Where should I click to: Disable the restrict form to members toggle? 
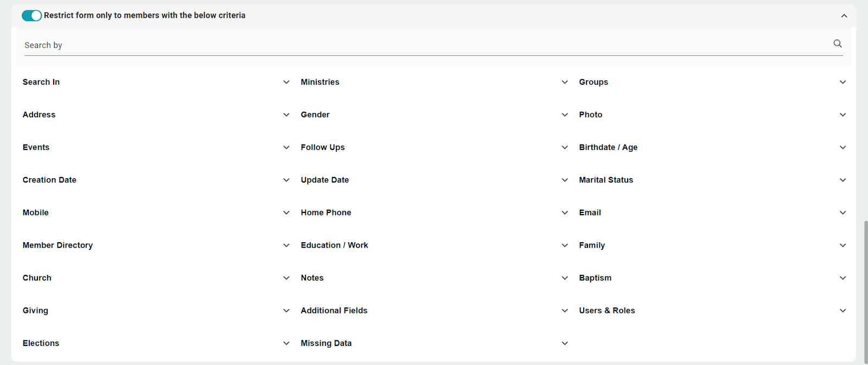(31, 16)
